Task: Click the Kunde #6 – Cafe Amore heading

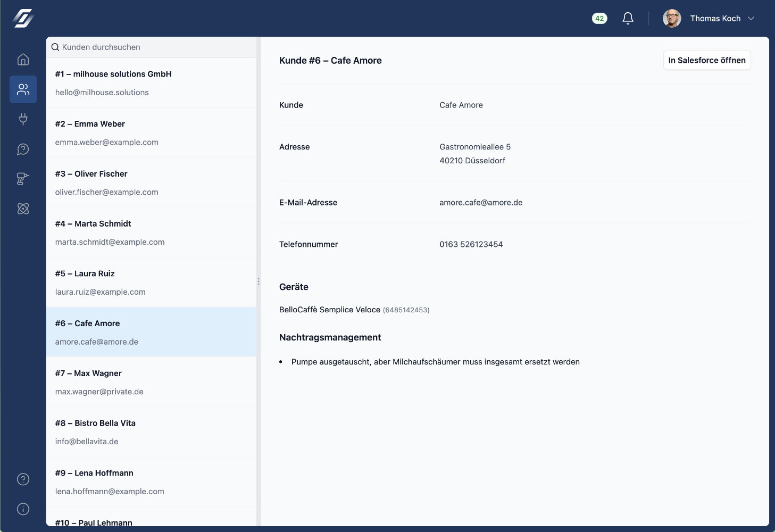Action: pyautogui.click(x=330, y=61)
